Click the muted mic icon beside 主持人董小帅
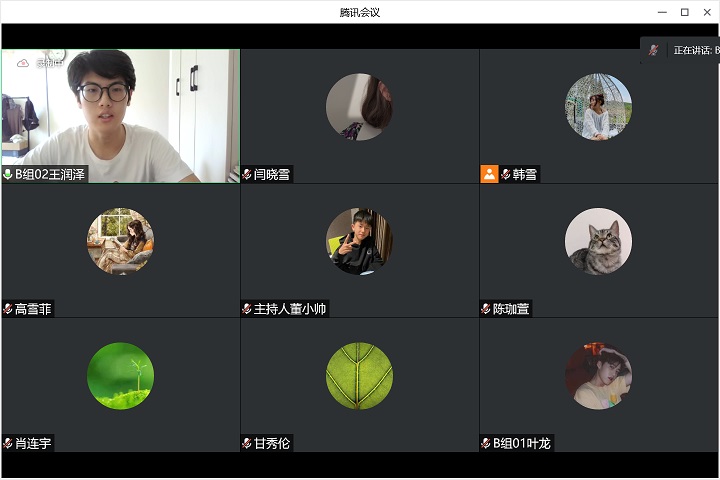This screenshot has width=720, height=480. [x=247, y=309]
